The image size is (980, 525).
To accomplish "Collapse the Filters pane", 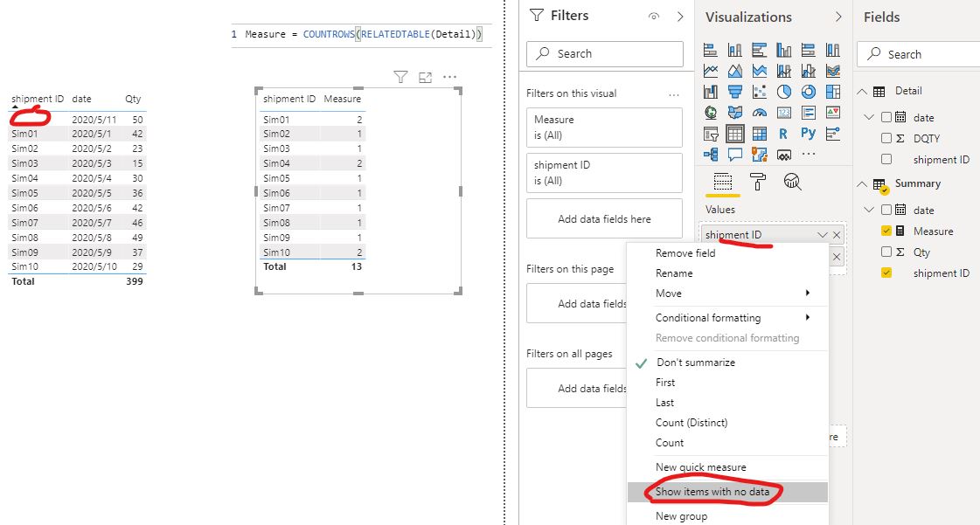I will [x=680, y=17].
